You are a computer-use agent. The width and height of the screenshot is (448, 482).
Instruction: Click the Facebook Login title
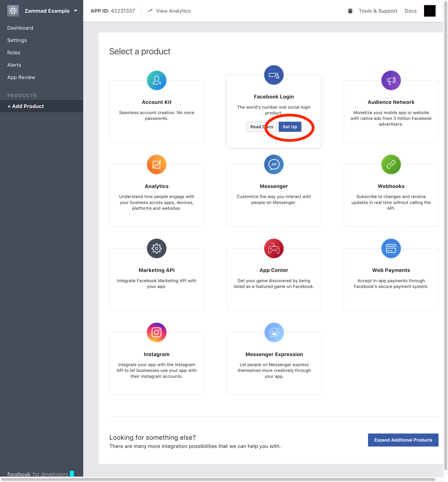(x=274, y=97)
